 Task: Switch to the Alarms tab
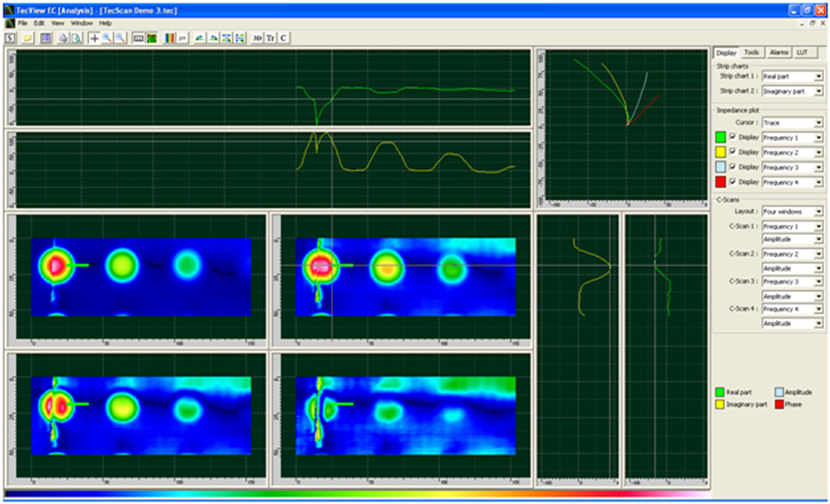click(x=779, y=53)
